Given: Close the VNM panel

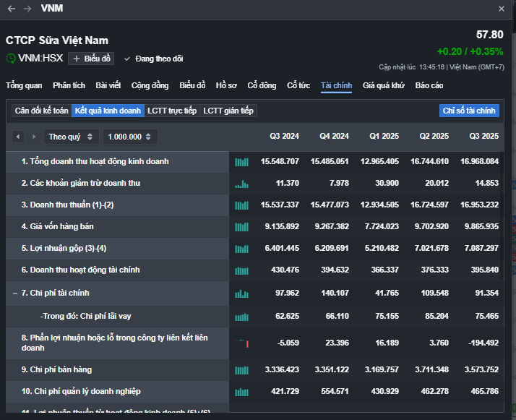Looking at the screenshot, I should click(x=502, y=9).
